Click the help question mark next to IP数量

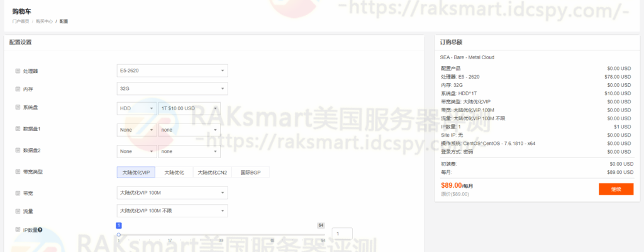click(x=40, y=230)
